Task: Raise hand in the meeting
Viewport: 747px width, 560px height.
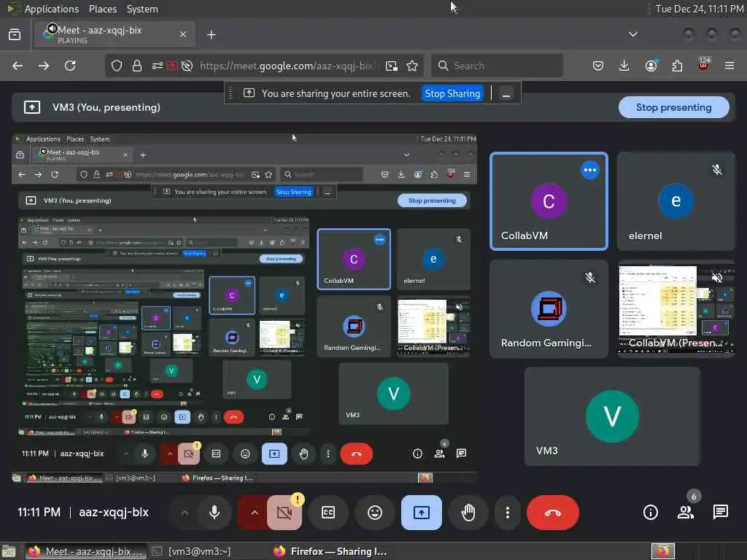Action: 468,513
